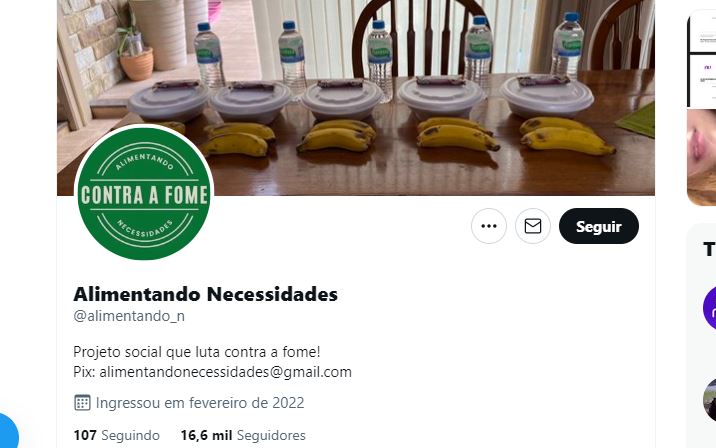Click the blue circular button at bottom left
This screenshot has width=716, height=448.
pos(5,434)
